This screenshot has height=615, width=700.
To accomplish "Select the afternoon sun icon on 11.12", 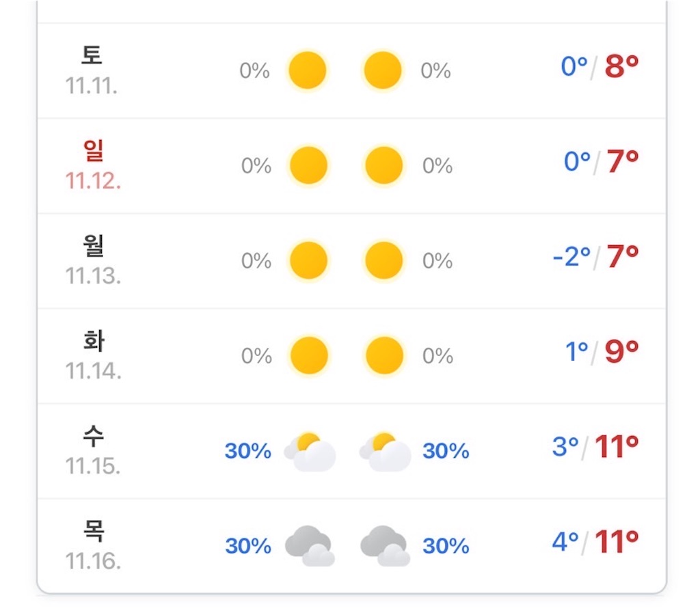I will 383,164.
